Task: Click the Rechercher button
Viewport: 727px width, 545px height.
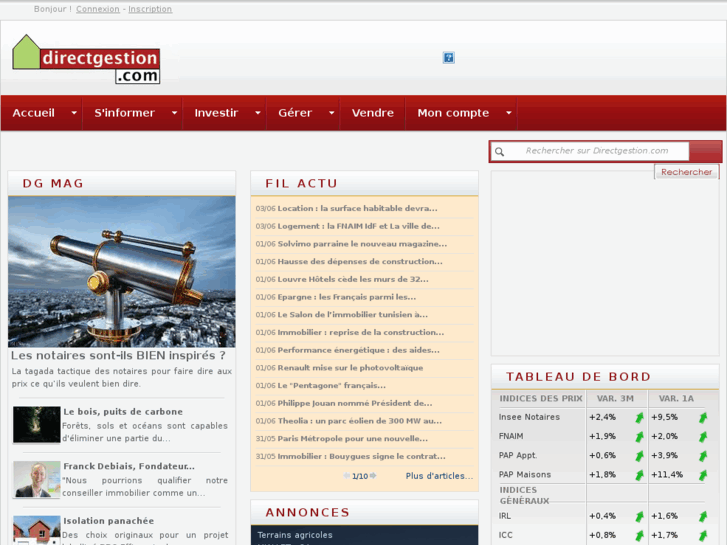Action: pyautogui.click(x=687, y=172)
